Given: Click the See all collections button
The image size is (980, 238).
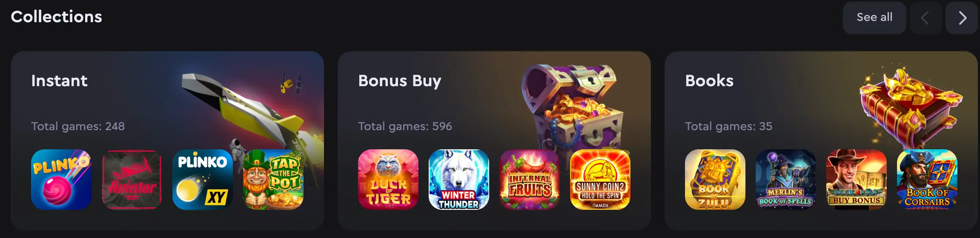Looking at the screenshot, I should coord(874,17).
